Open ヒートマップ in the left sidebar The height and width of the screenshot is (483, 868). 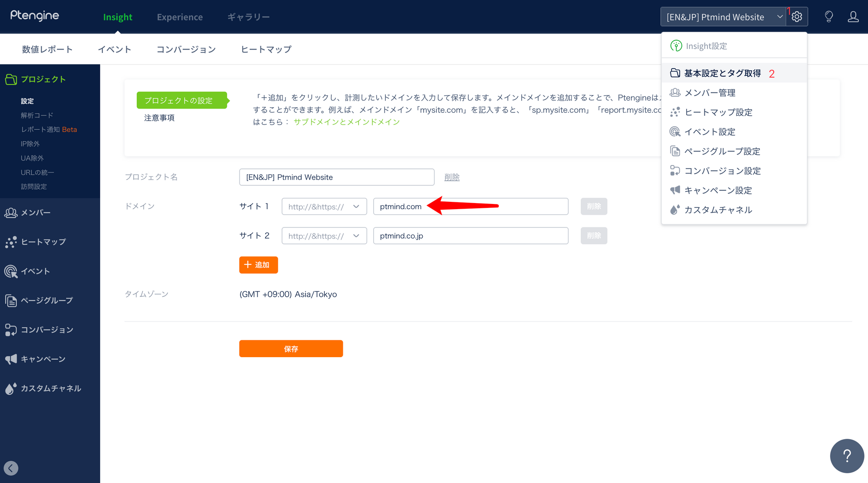[43, 242]
